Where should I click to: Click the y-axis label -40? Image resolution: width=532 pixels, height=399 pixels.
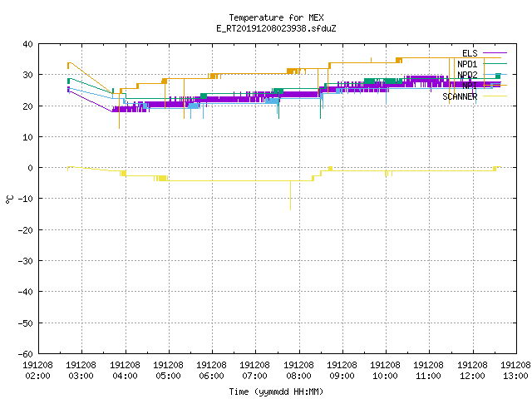click(26, 292)
